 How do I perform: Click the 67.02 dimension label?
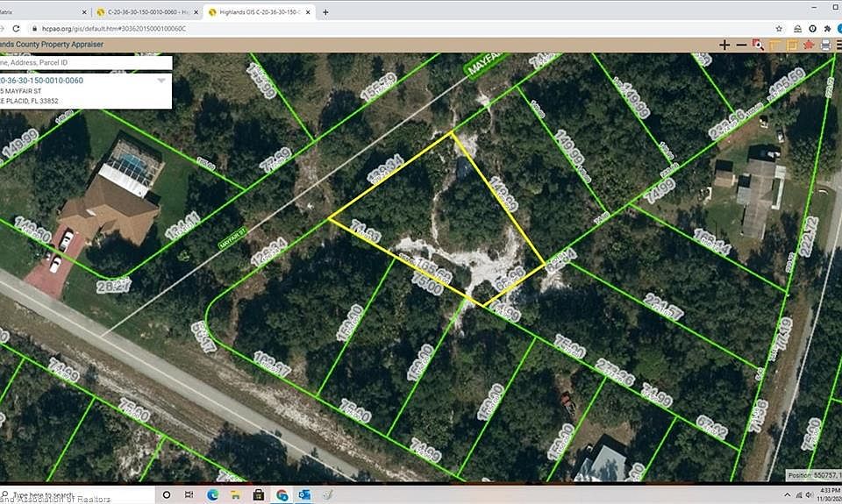pos(712,427)
